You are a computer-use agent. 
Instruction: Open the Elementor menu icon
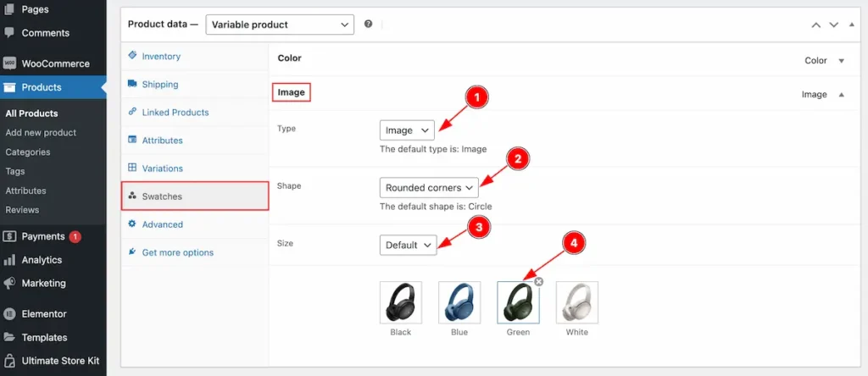(9, 314)
